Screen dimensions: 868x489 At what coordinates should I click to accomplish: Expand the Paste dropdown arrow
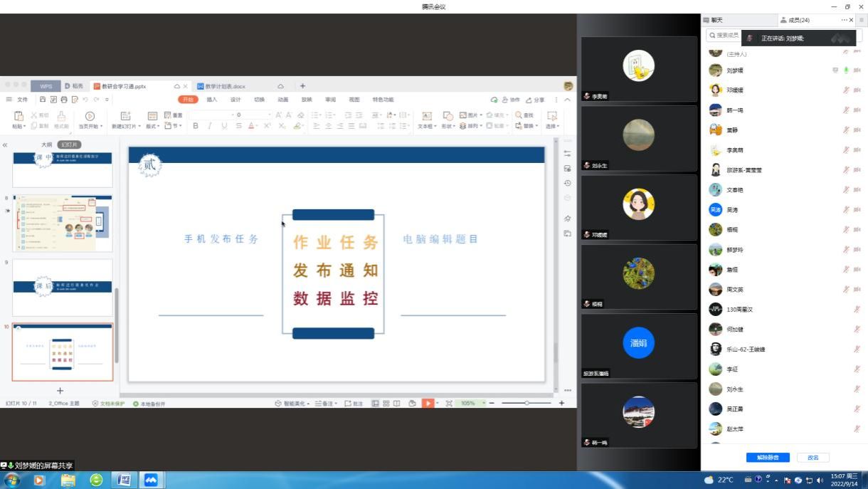24,127
